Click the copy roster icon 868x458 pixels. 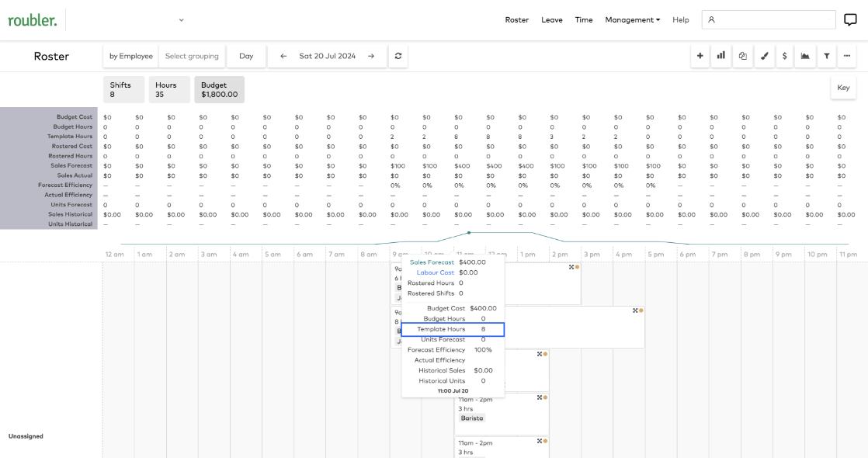coord(742,56)
